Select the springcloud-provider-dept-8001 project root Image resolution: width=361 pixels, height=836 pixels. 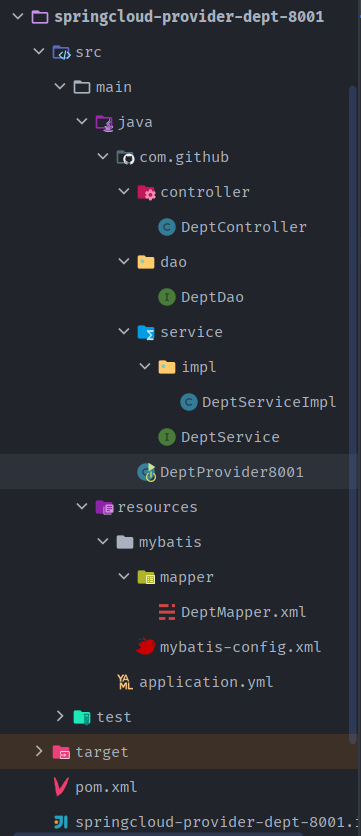click(x=189, y=17)
